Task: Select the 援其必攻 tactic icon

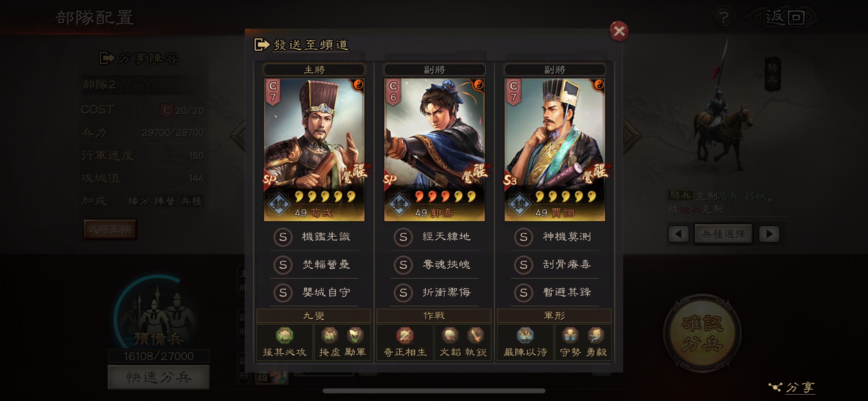Action: pyautogui.click(x=284, y=335)
